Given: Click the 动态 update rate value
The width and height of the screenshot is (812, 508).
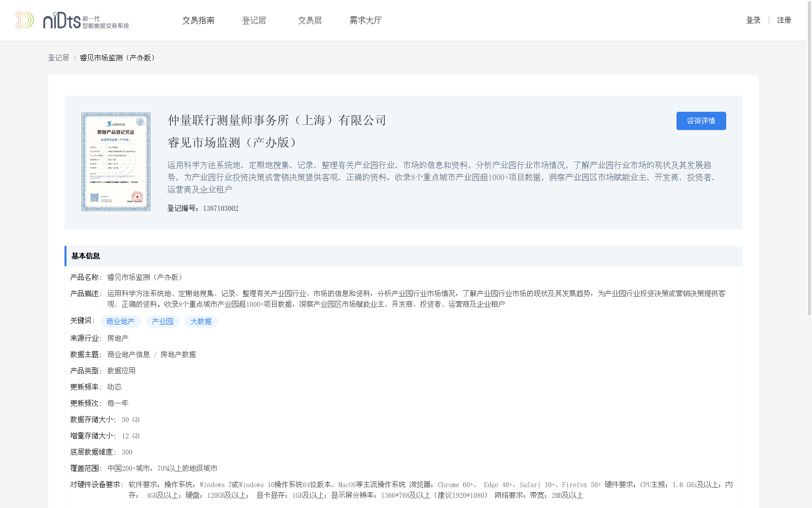Looking at the screenshot, I should pos(114,387).
